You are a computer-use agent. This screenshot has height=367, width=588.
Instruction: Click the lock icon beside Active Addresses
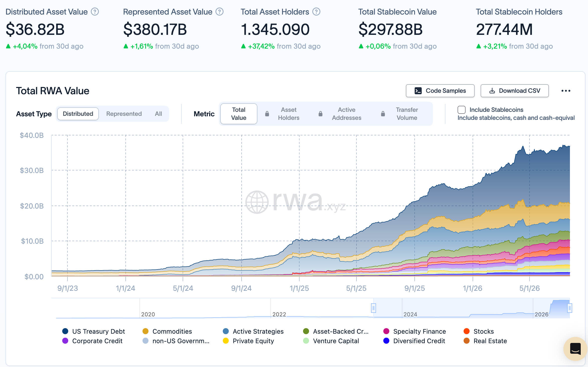point(320,114)
